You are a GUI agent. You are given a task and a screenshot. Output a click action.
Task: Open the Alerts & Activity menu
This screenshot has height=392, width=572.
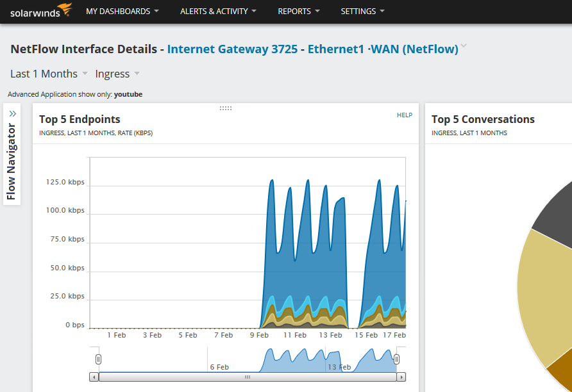(x=218, y=11)
